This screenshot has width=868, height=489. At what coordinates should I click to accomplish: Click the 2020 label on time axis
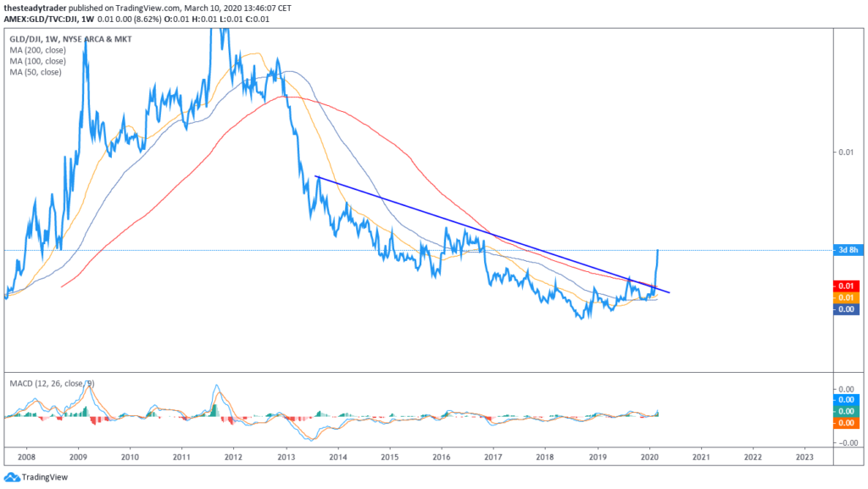point(649,457)
